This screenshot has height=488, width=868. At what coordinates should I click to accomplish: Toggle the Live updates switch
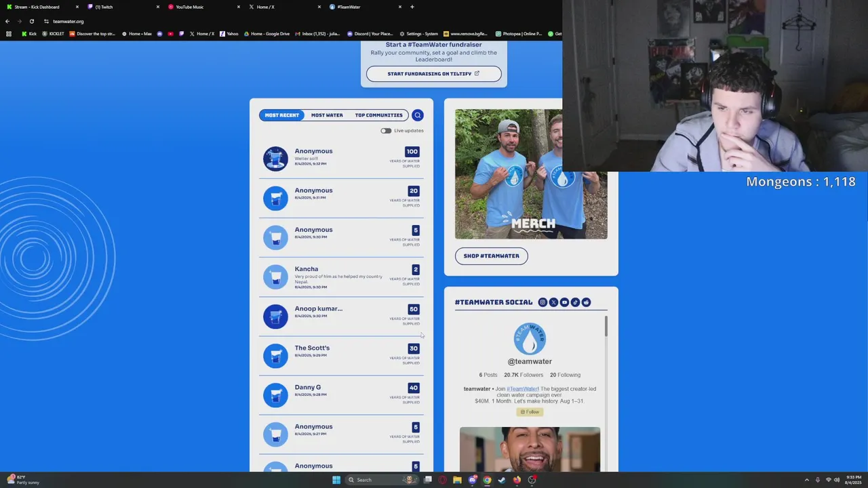click(x=386, y=131)
